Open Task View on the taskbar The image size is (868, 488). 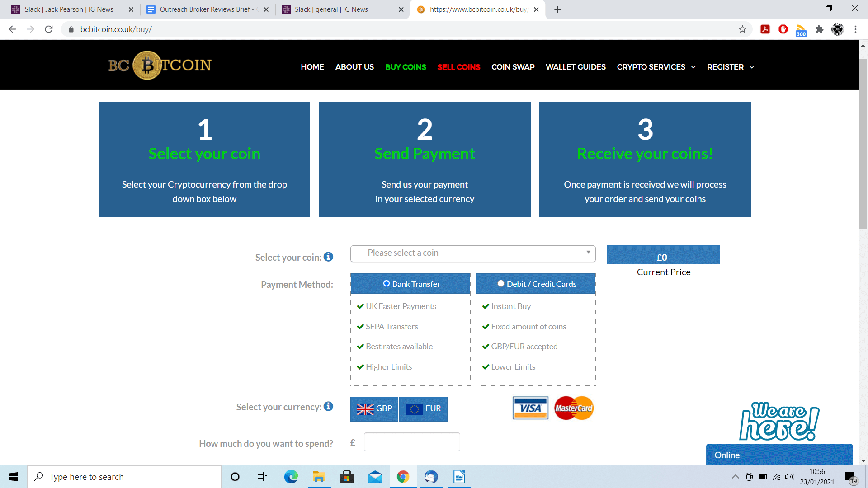[262, 477]
